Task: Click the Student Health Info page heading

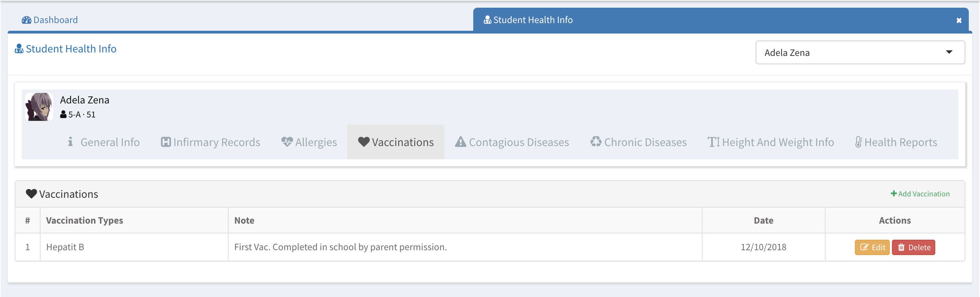Action: coord(65,49)
